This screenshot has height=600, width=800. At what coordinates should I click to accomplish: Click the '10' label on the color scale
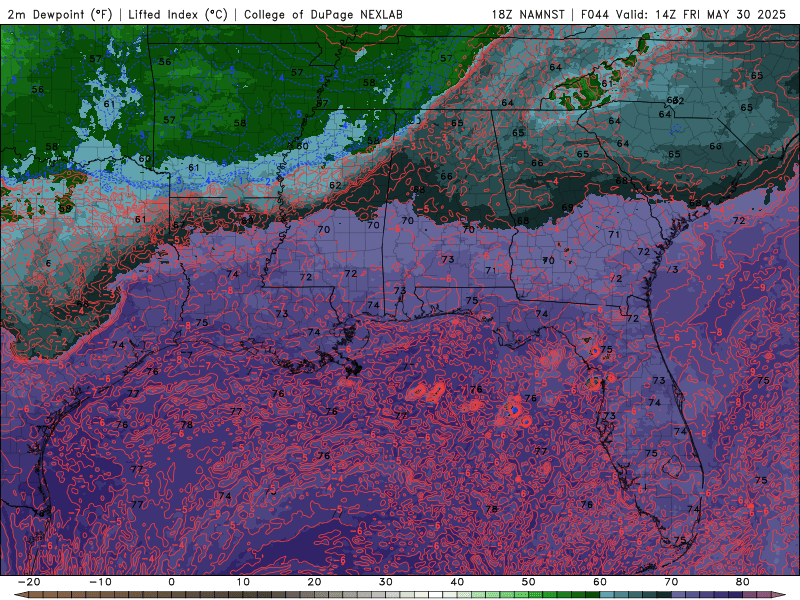coord(243,582)
